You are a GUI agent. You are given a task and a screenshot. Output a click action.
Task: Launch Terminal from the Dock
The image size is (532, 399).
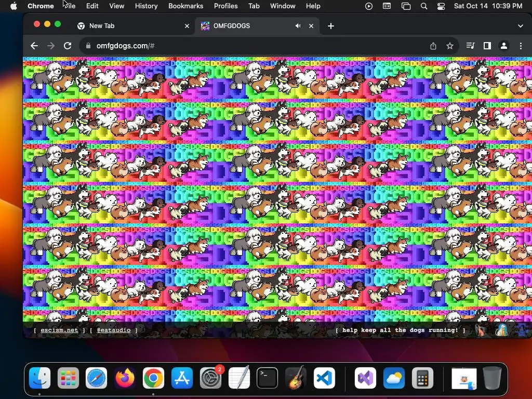tap(268, 378)
